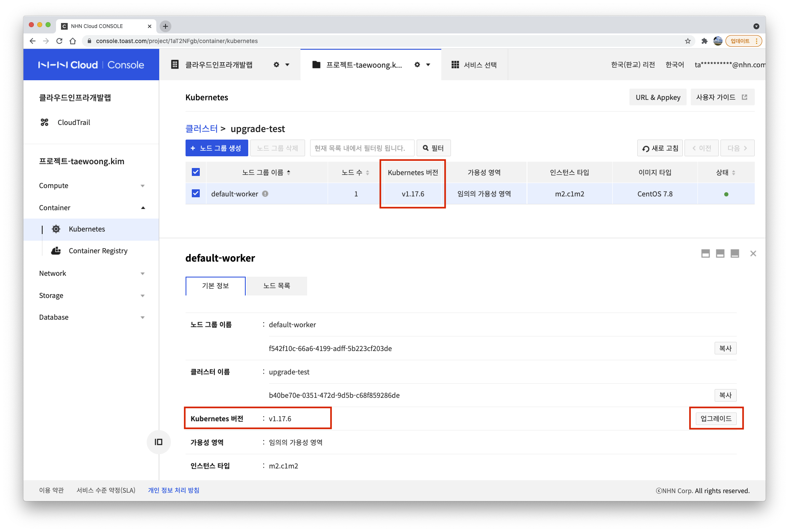Reload the page with the refresh icon

(59, 41)
